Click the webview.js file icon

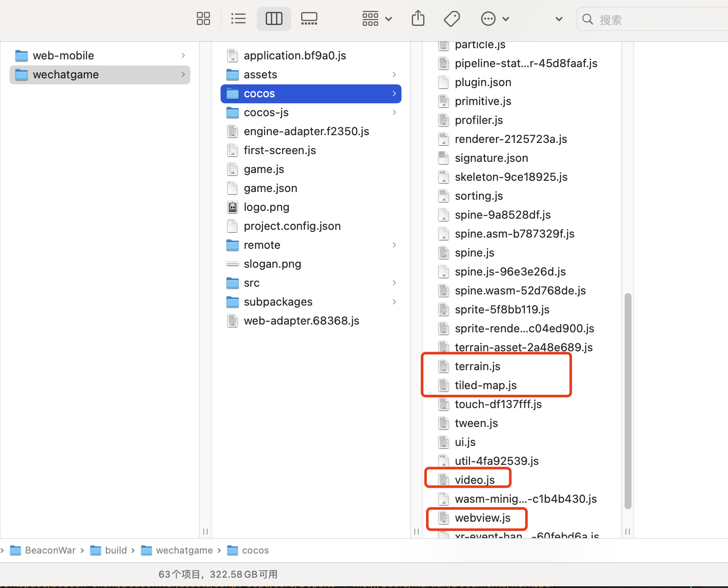[444, 518]
